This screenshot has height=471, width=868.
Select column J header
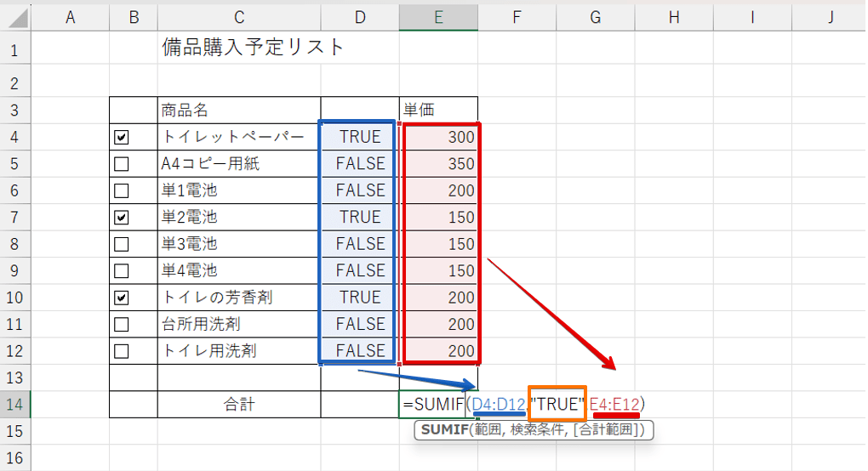click(x=830, y=18)
